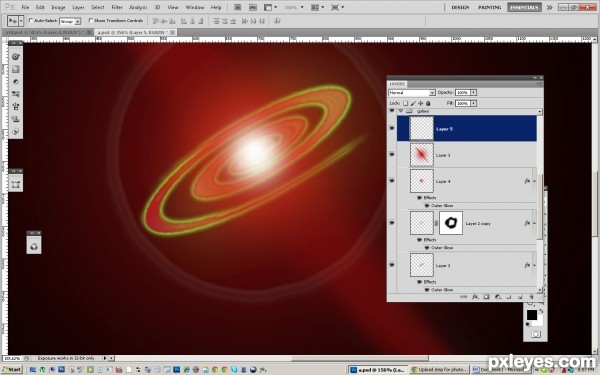
Task: Toggle visibility of Layer 2
Action: pos(392,265)
